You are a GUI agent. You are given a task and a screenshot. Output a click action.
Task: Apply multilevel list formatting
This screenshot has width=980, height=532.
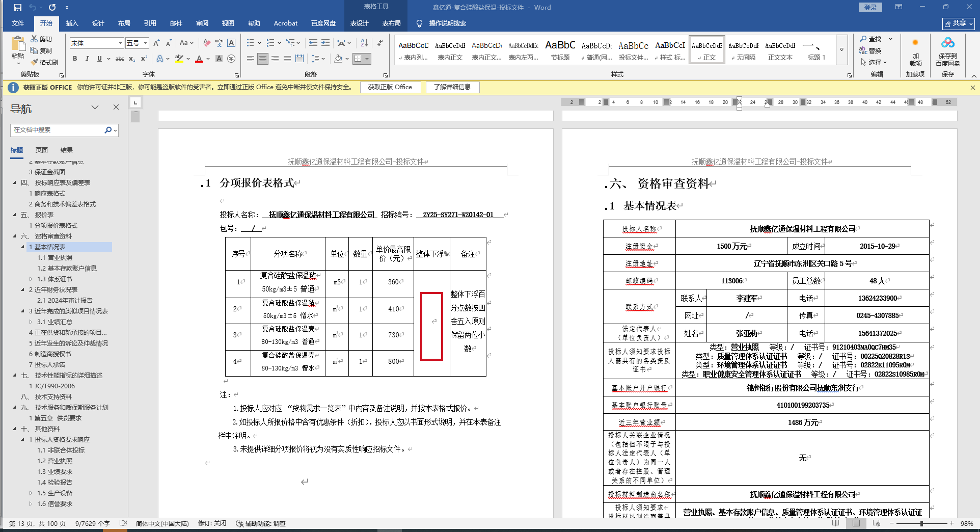point(290,43)
